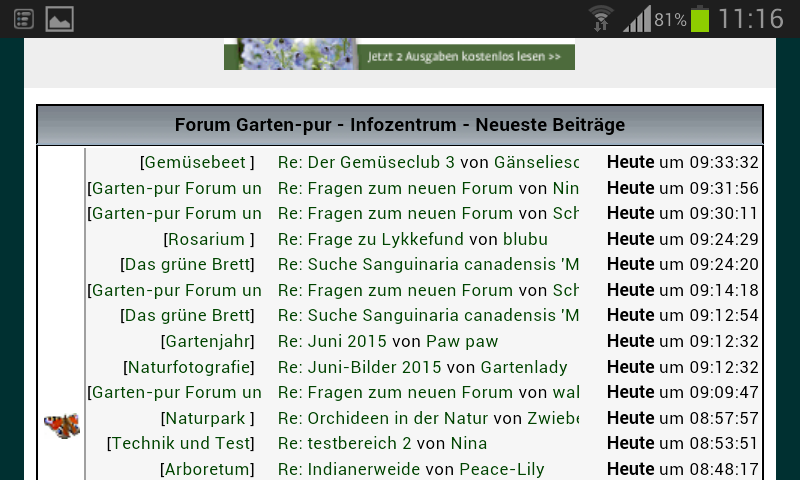This screenshot has height=480, width=800.
Task: Tap the green battery icon
Action: click(x=699, y=19)
